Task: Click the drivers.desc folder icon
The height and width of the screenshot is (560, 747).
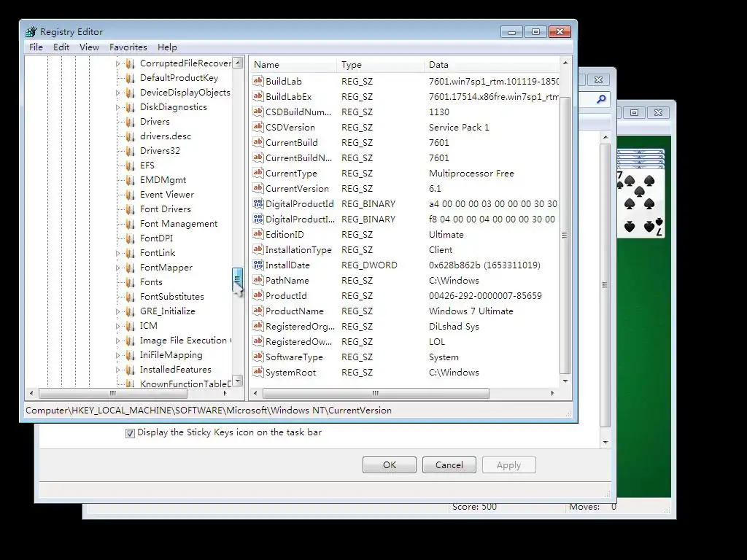Action: click(x=130, y=136)
